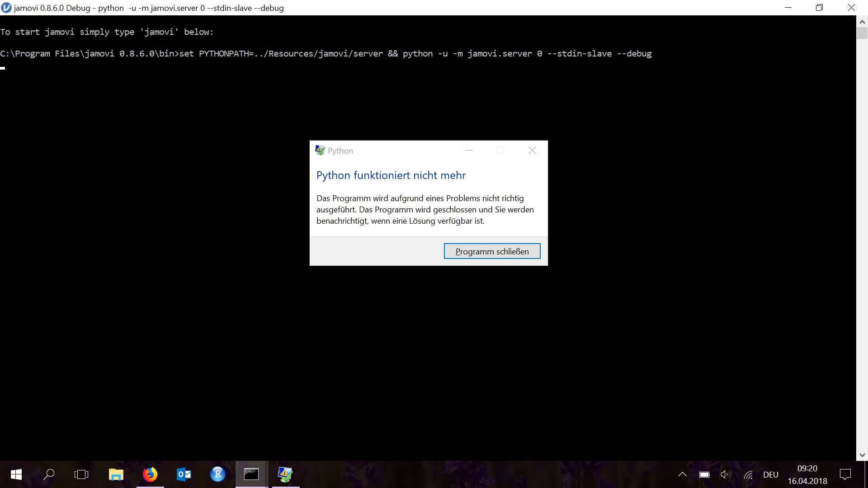Click the Python icon in dialog title bar
868x488 pixels.
coord(320,150)
